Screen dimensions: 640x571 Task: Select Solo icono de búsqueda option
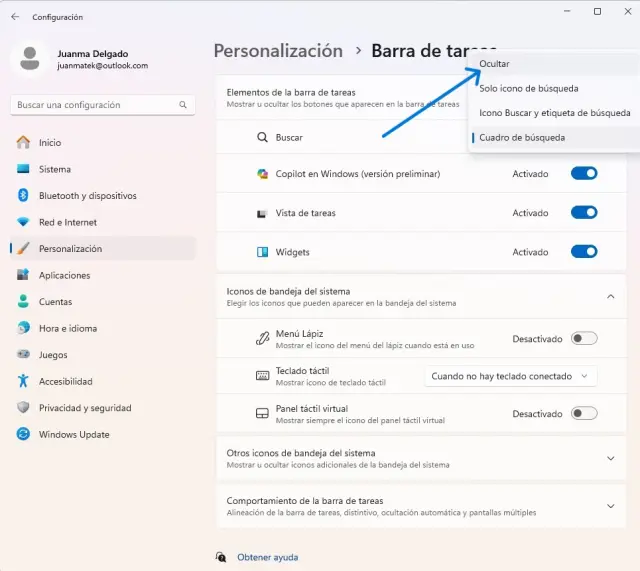click(x=528, y=88)
